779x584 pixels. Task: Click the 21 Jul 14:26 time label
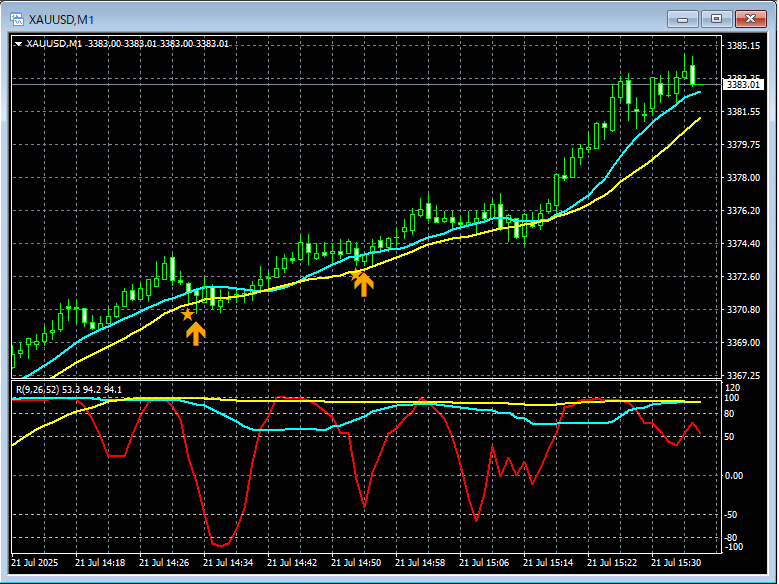click(164, 563)
